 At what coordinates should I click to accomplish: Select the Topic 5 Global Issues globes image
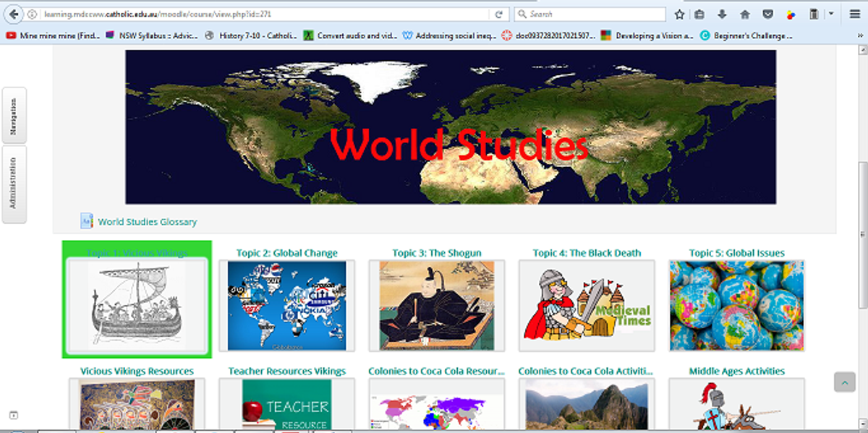point(736,306)
